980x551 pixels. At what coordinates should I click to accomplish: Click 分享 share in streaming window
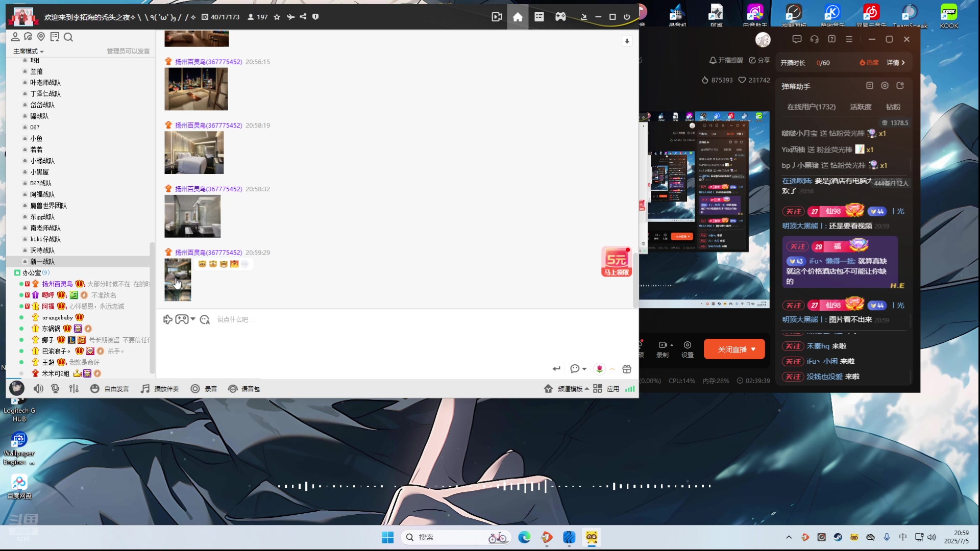[x=759, y=60]
